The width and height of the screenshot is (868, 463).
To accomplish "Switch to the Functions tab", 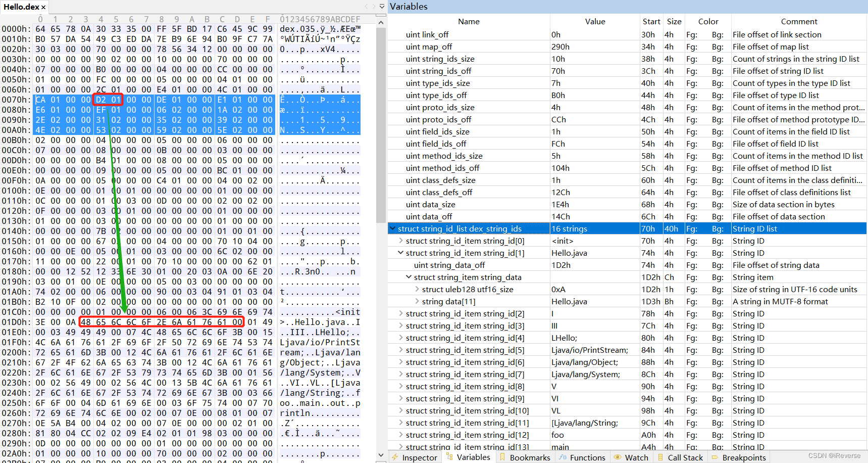I will point(582,457).
